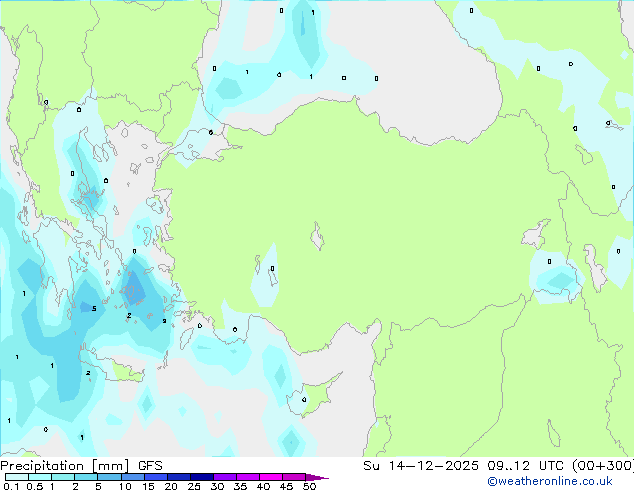This screenshot has height=490, width=634.
Task: Pick the 45–50 mm legend color swatch
Action: coord(294,477)
